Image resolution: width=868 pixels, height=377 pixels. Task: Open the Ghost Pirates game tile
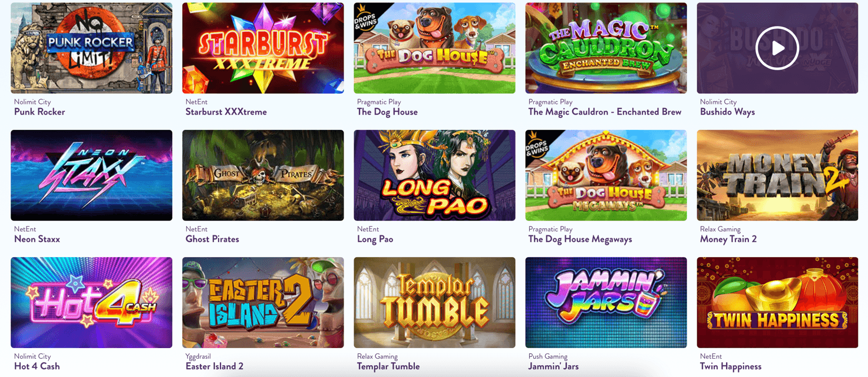pos(263,175)
